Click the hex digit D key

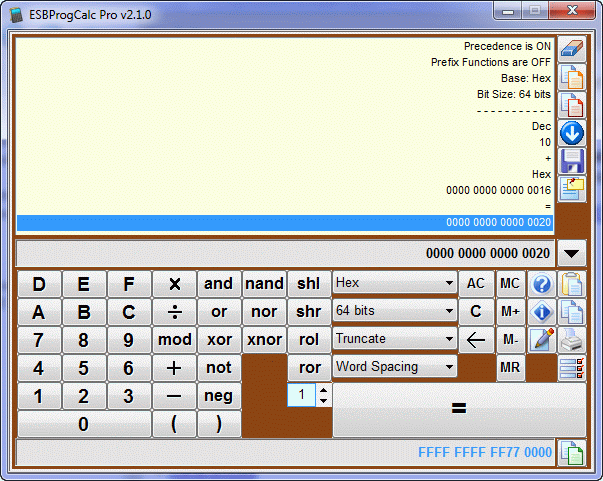click(x=39, y=284)
